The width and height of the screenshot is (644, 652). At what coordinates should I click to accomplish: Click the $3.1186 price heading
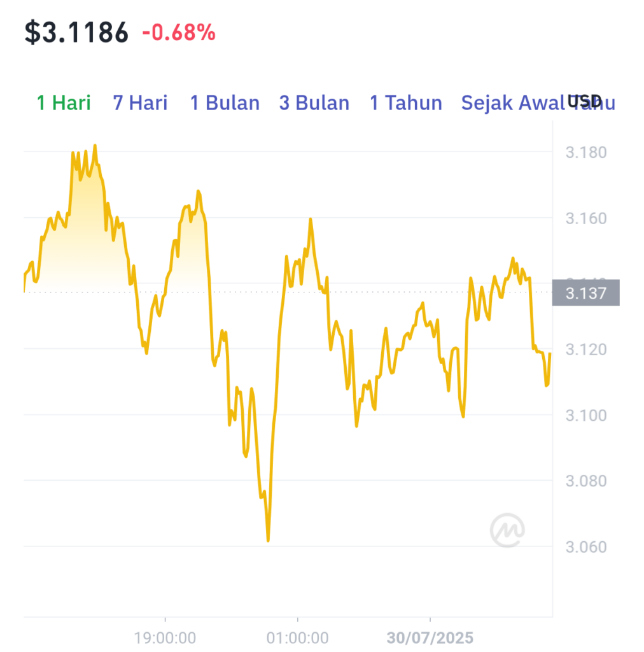tap(76, 32)
